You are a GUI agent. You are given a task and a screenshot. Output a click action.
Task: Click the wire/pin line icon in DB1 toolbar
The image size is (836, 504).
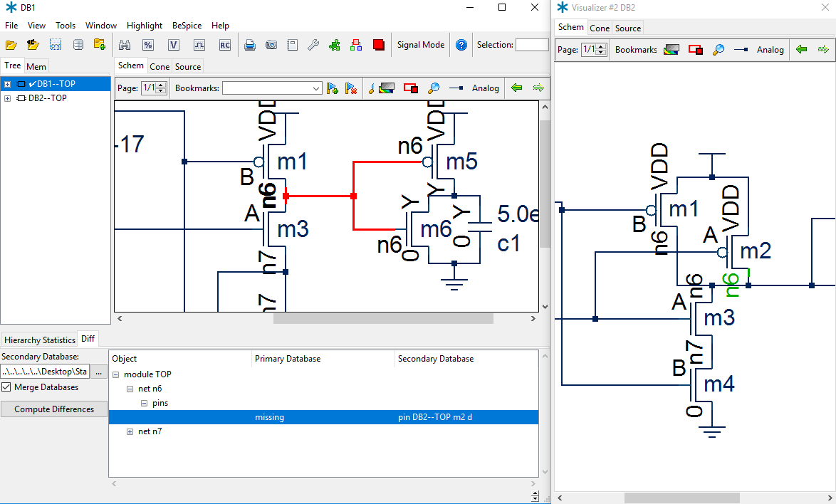(456, 88)
